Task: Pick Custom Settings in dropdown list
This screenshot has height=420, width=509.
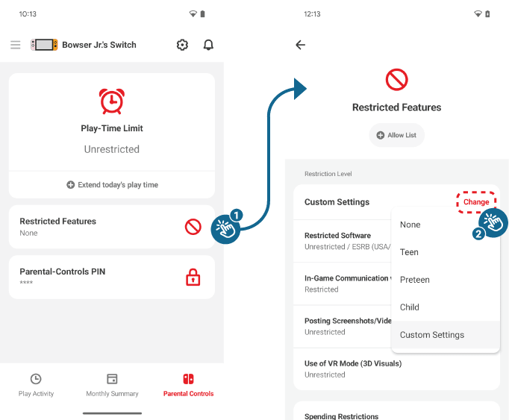Action: click(x=432, y=335)
